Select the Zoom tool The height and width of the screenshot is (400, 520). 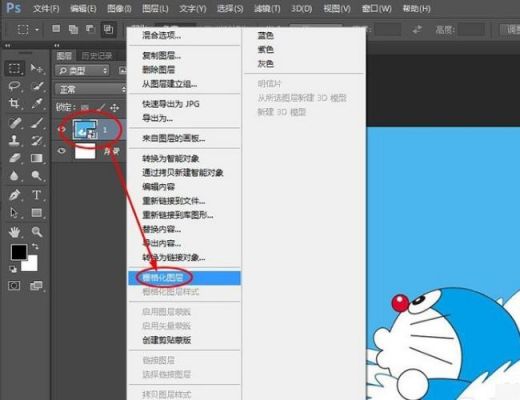click(37, 232)
